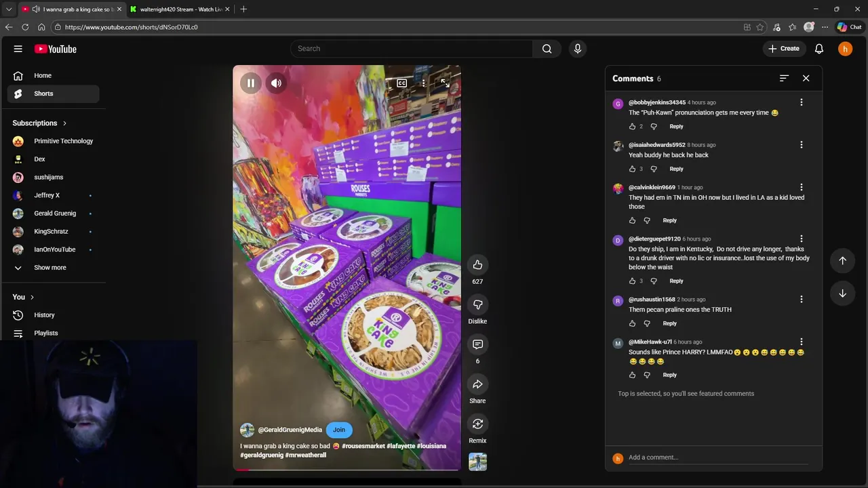Open the KingSchratz subscription
The width and height of the screenshot is (868, 488).
53,231
